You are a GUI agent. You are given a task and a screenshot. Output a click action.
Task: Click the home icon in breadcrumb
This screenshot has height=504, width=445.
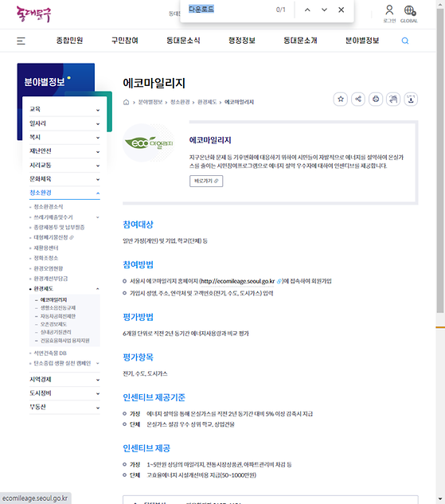coord(127,102)
